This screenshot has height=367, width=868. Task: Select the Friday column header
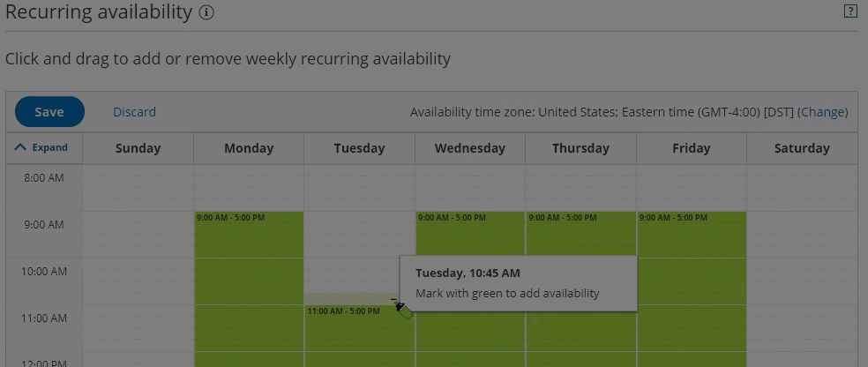coord(691,148)
